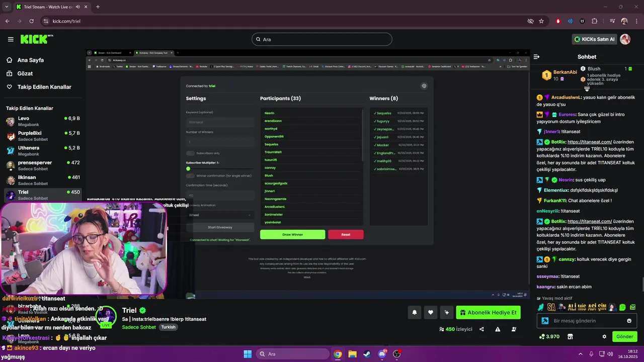Screen dimensions: 644x362
Task: Share the stream via share icon
Action: click(481, 329)
